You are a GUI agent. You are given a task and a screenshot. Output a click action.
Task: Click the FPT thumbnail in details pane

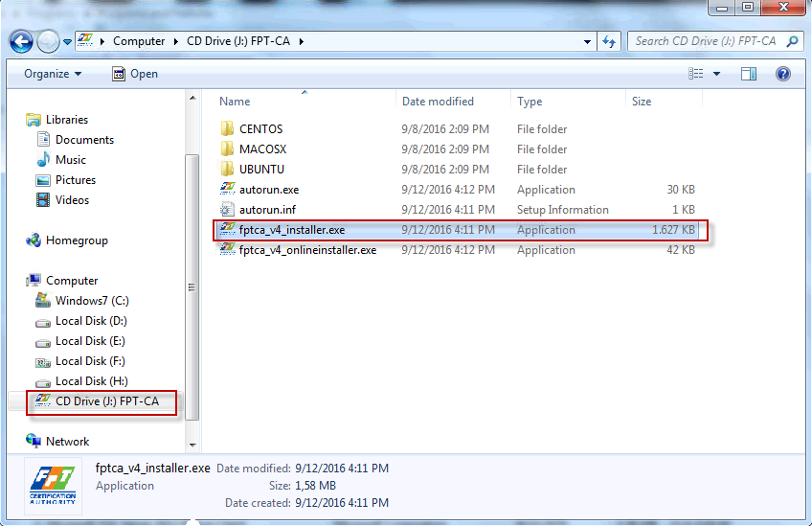click(x=53, y=485)
